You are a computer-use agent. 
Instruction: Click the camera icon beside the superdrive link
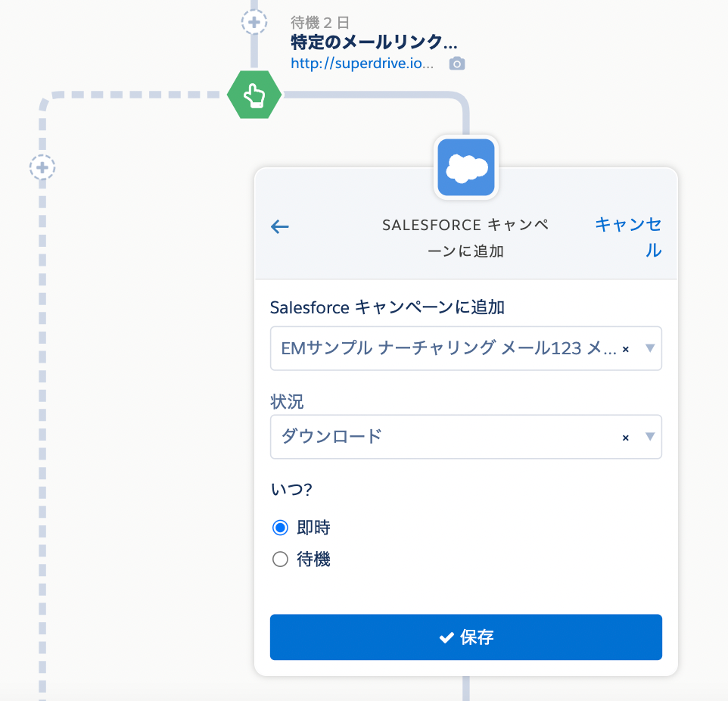click(457, 64)
